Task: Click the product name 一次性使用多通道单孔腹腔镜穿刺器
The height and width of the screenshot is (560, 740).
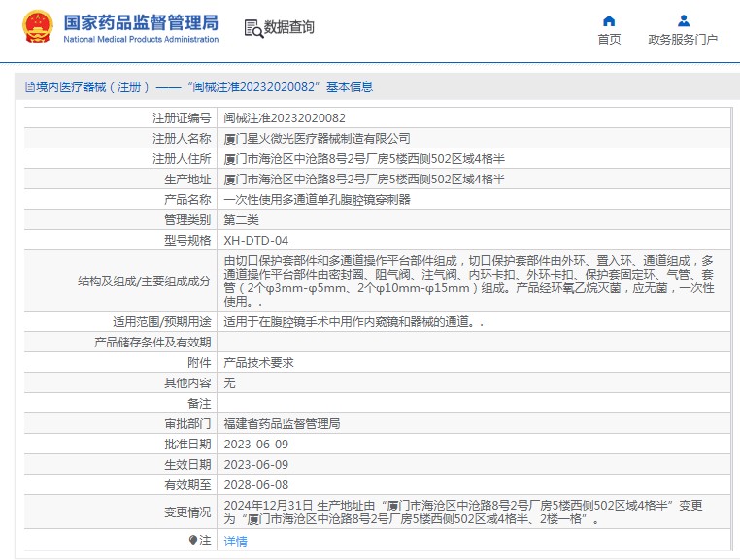Action: [x=317, y=200]
